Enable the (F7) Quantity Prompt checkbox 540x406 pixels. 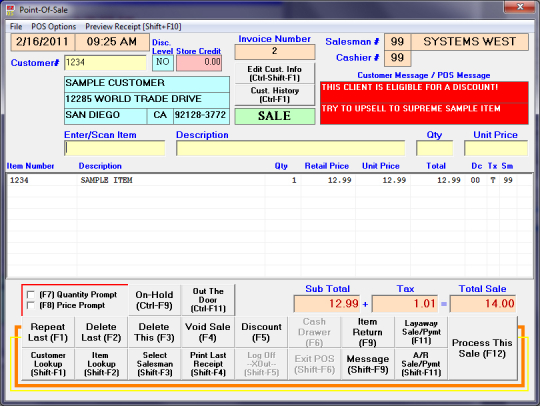pyautogui.click(x=31, y=295)
